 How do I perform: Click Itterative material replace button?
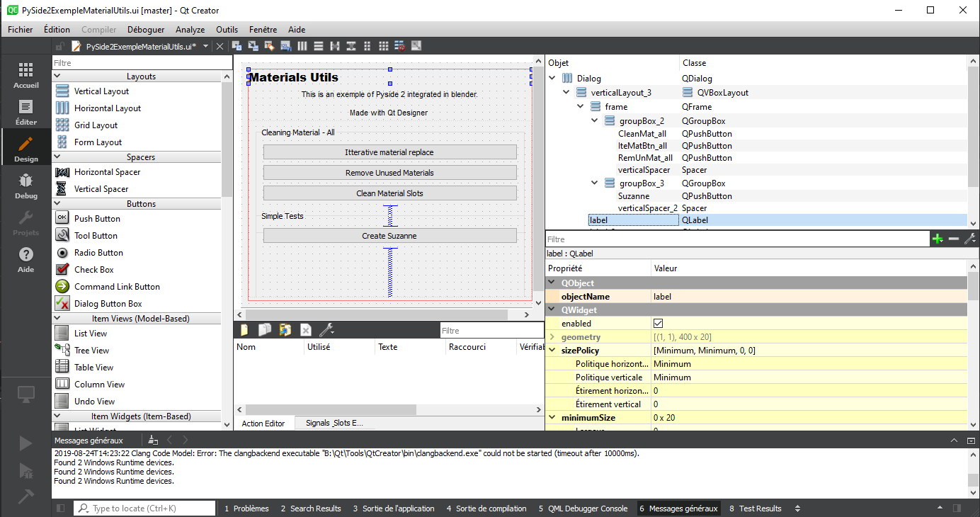tap(389, 152)
